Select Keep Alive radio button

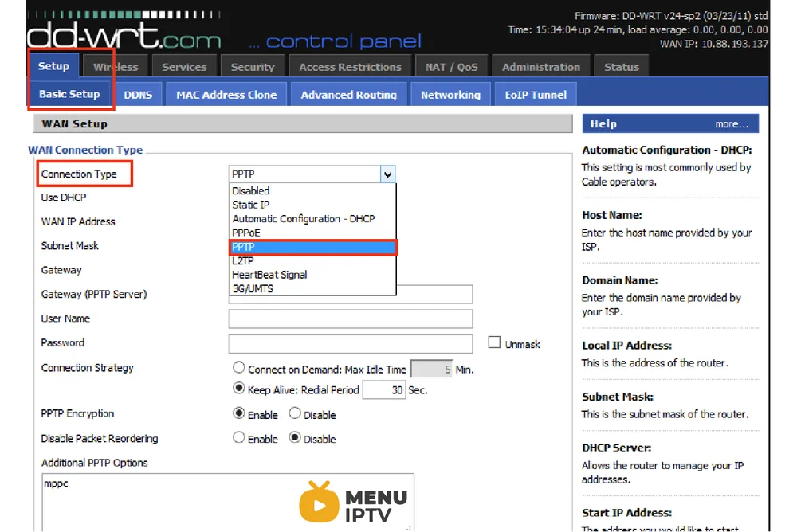tap(238, 389)
